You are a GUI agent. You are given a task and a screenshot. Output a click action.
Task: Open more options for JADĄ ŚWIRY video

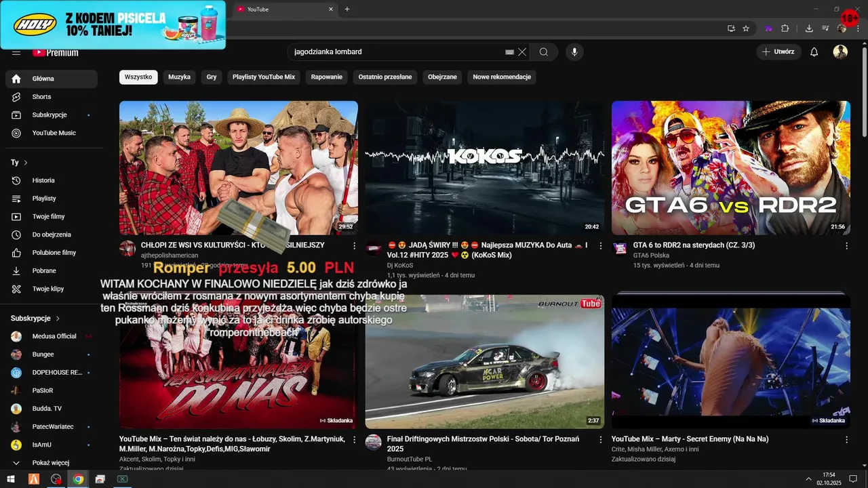pos(600,245)
